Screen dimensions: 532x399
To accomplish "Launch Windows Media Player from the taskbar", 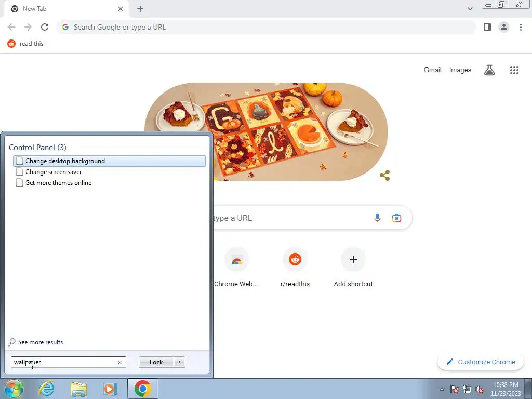I will pos(110,389).
